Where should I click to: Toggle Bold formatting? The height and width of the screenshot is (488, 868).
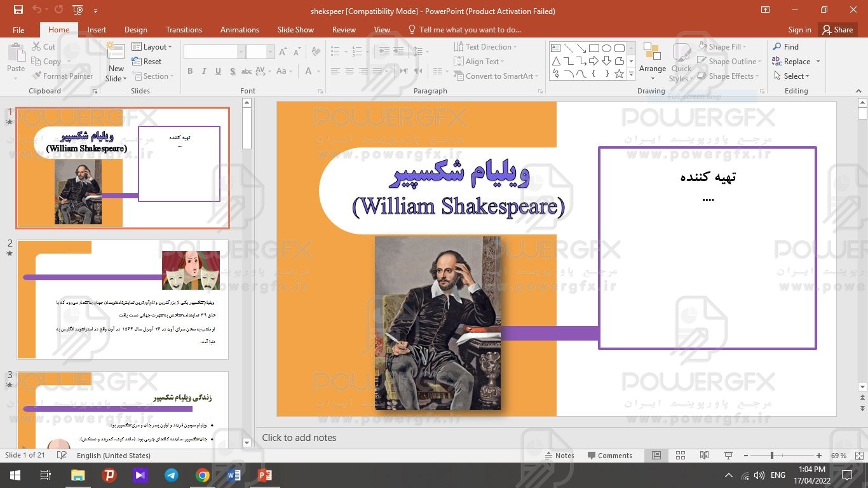[x=189, y=71]
